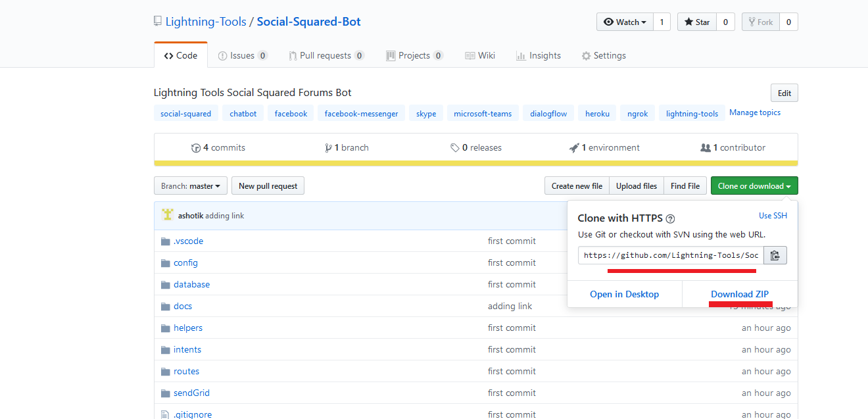Open the Watch notifications dropdown

tap(625, 22)
